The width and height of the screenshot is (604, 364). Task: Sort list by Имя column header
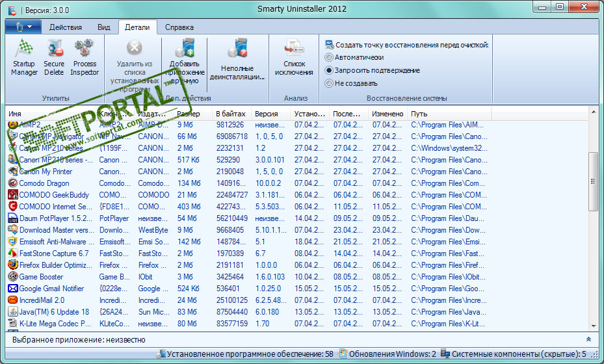51,114
